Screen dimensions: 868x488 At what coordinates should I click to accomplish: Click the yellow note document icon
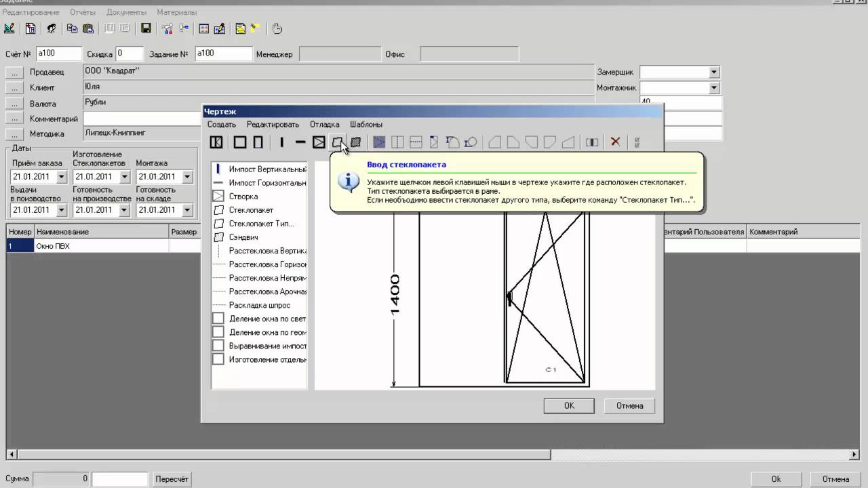tap(240, 28)
